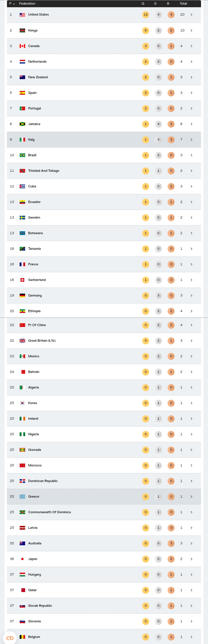
Task: Click the Switzerland flag icon
Action: pyautogui.click(x=22, y=280)
